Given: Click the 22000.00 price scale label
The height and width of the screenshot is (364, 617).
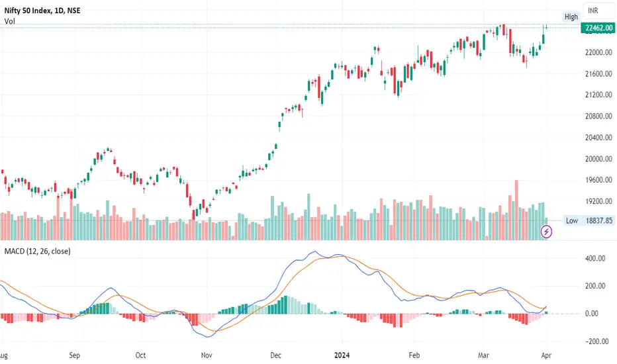Looking at the screenshot, I should 598,52.
